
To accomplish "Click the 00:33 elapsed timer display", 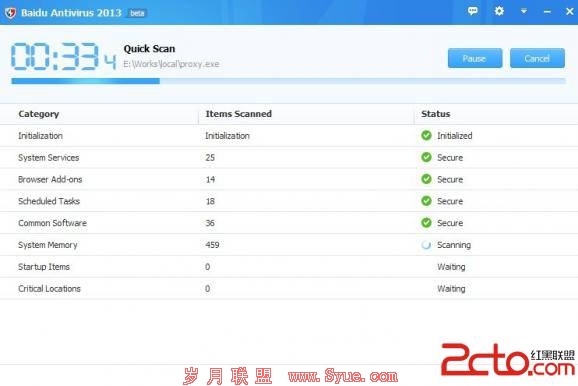I will (x=63, y=56).
